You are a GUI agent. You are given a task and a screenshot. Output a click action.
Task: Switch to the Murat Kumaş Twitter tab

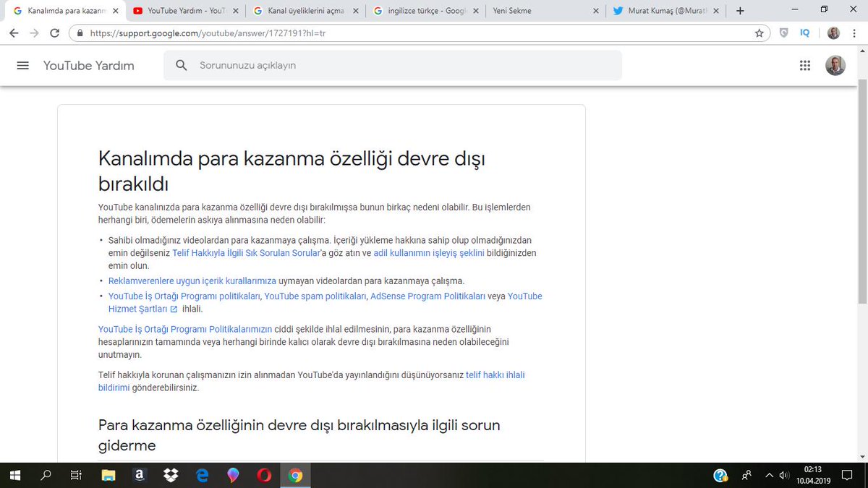(x=665, y=11)
